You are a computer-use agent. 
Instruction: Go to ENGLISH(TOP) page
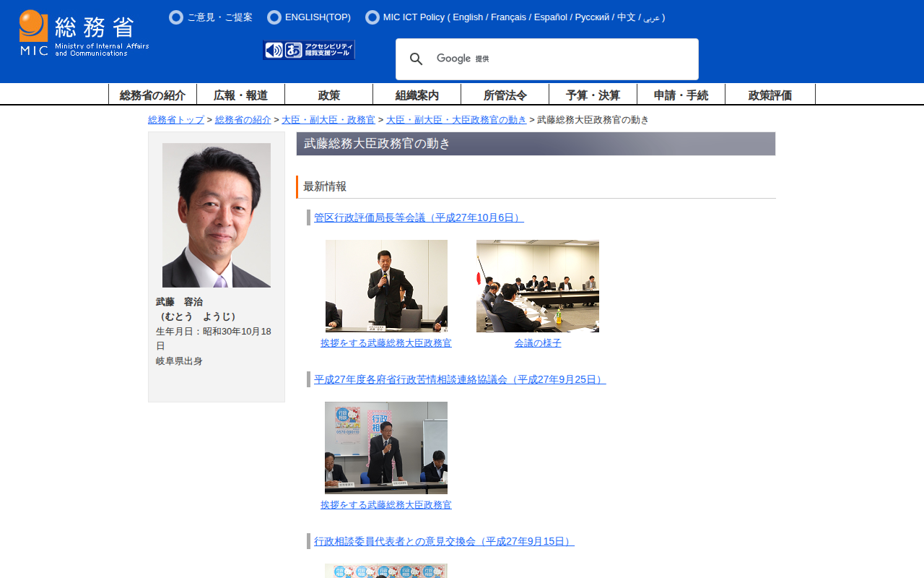click(318, 17)
